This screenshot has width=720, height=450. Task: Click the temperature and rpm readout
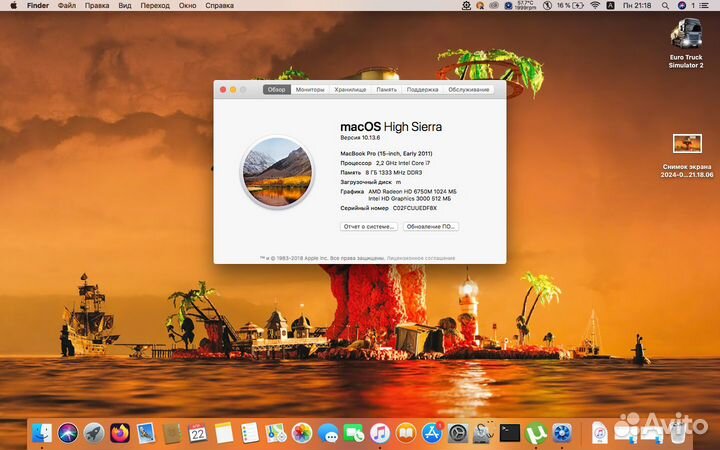coord(525,6)
